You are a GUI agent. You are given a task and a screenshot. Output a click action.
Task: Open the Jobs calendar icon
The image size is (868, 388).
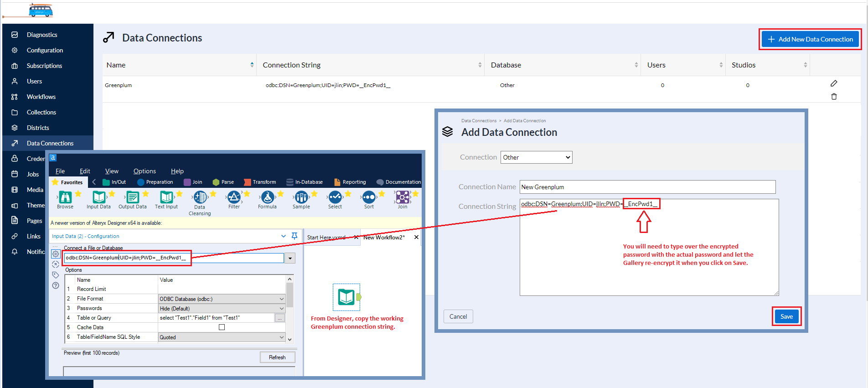[x=15, y=174]
